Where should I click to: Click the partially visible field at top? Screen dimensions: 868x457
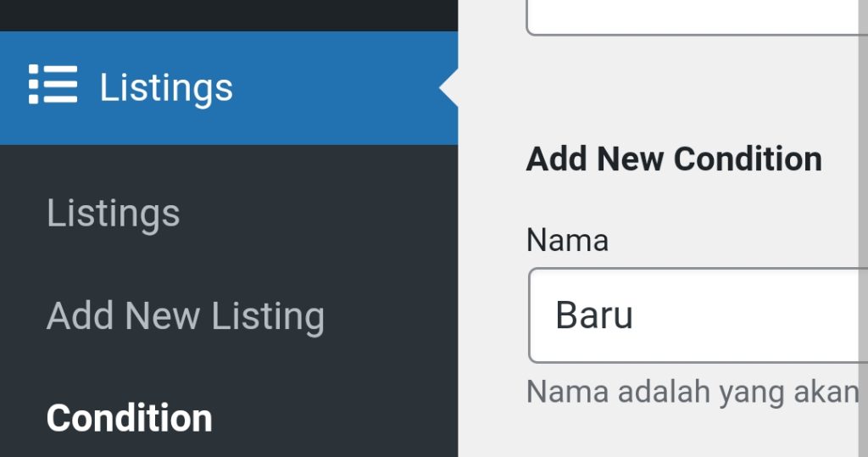(x=695, y=17)
